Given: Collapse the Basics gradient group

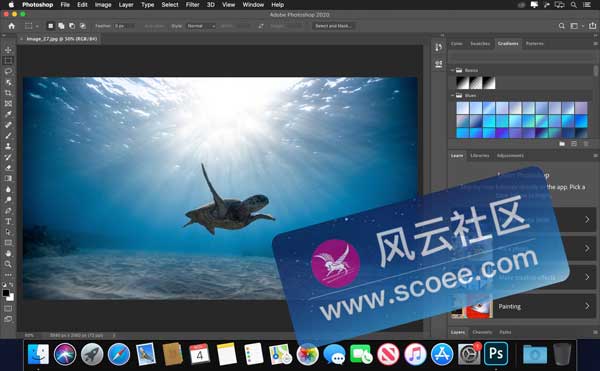Looking at the screenshot, I should point(452,70).
